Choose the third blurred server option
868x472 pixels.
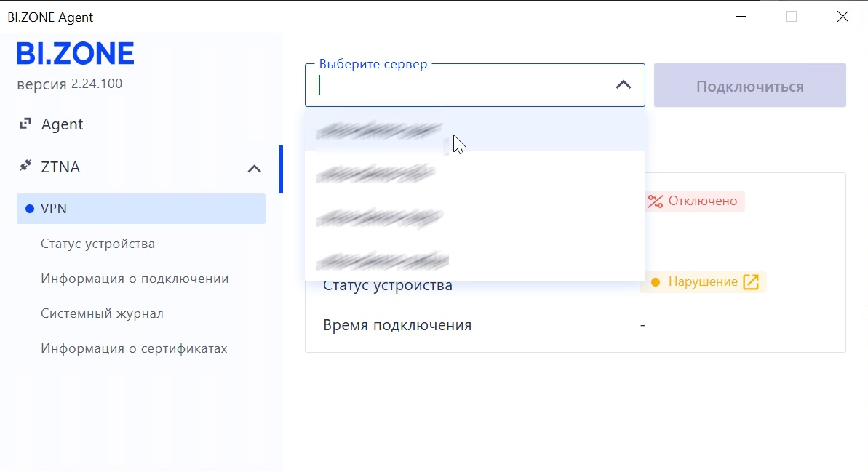tap(475, 217)
